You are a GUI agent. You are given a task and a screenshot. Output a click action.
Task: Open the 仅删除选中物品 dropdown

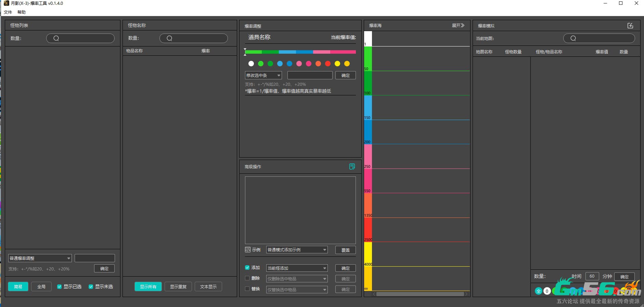click(x=297, y=279)
